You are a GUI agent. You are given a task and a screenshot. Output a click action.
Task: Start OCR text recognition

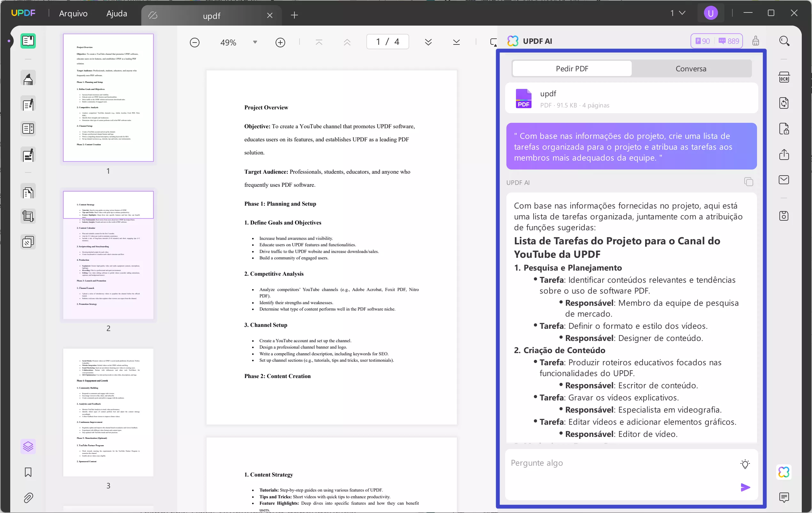click(785, 77)
